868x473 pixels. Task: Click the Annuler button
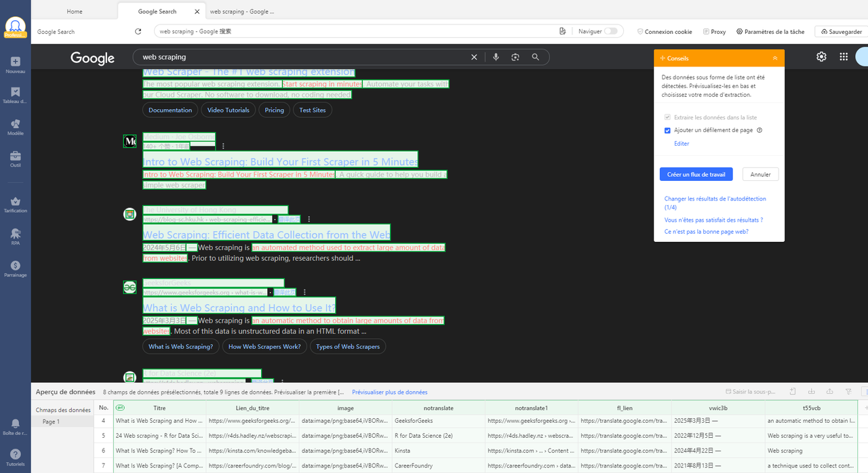tap(761, 174)
